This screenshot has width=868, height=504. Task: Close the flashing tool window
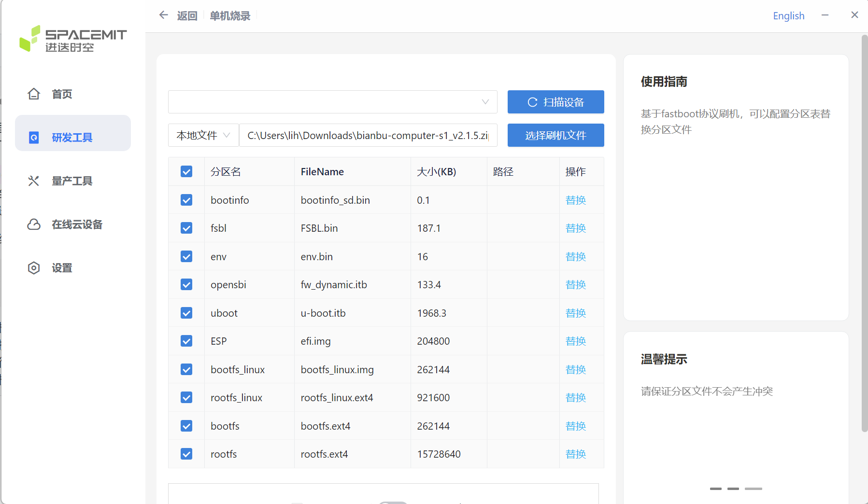[854, 15]
